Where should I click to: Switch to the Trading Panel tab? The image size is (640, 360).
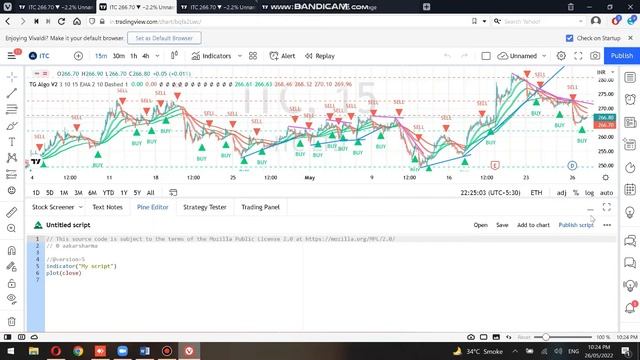coord(260,207)
